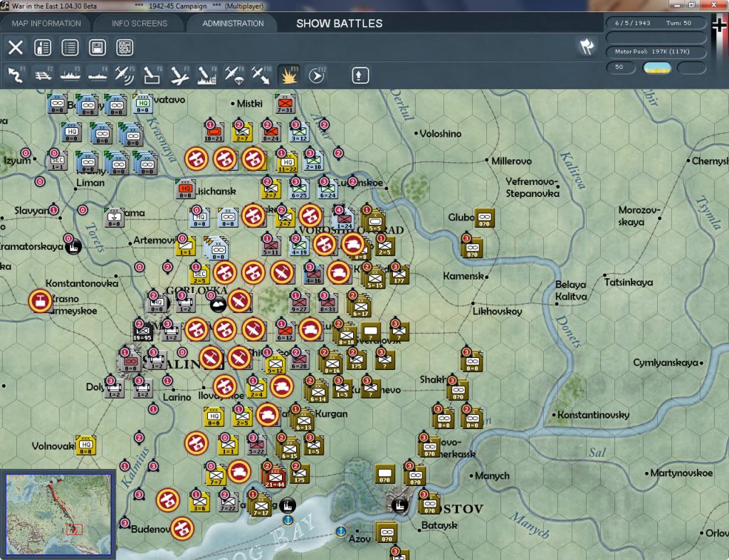The width and height of the screenshot is (729, 560).
Task: Select the Soviet unit counter at Glubokoe
Action: 484,218
